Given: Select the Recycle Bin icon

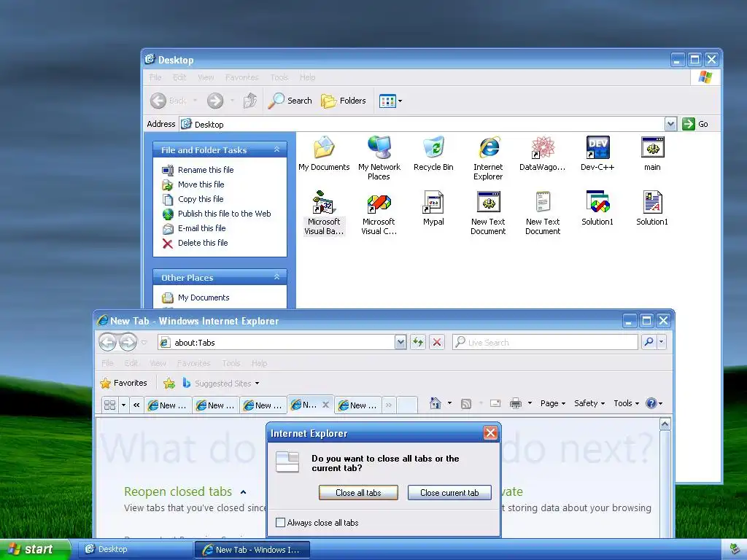Looking at the screenshot, I should pyautogui.click(x=433, y=153).
